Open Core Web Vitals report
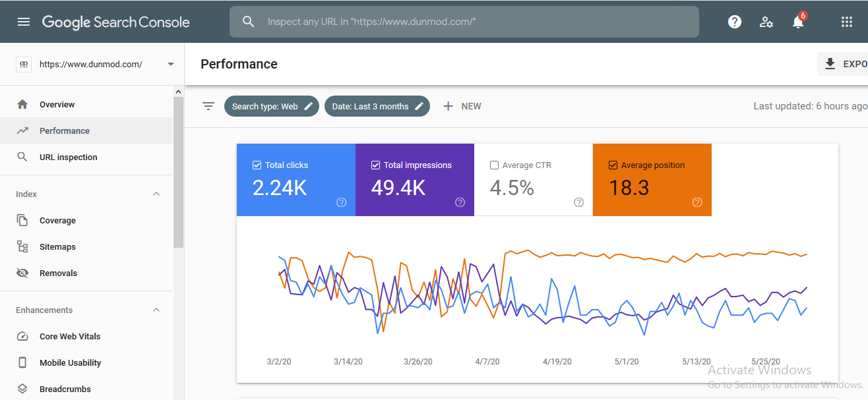The width and height of the screenshot is (868, 400). 86,336
